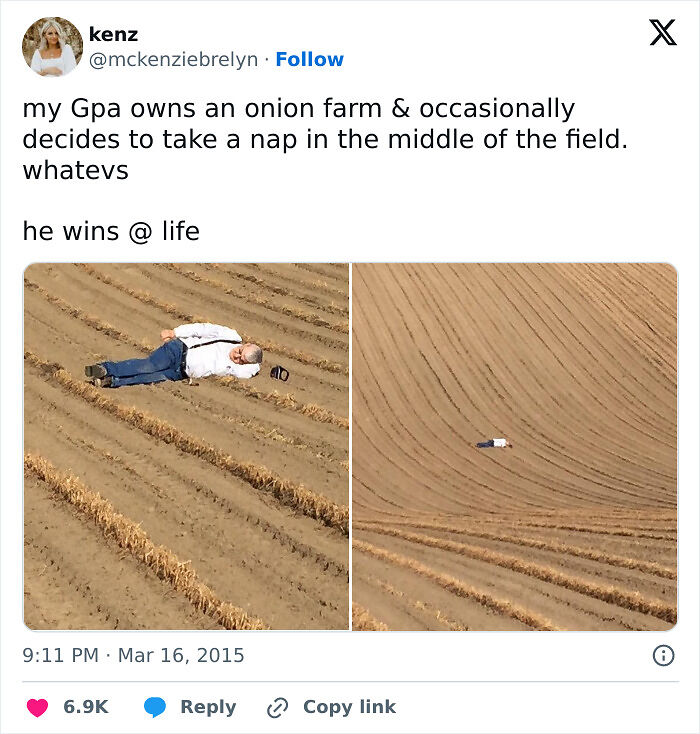Click the blue reply bubble icon

point(154,707)
